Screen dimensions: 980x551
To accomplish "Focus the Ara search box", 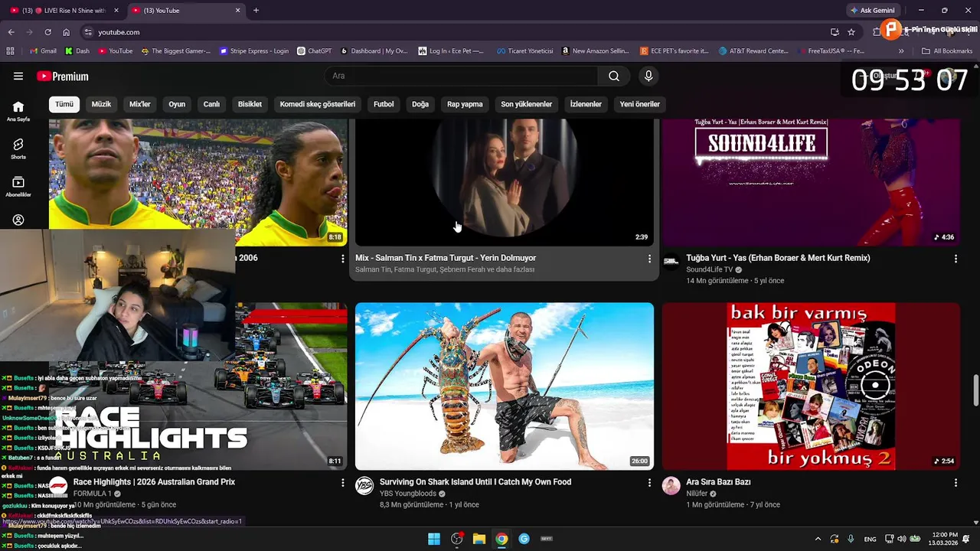I will coord(461,76).
